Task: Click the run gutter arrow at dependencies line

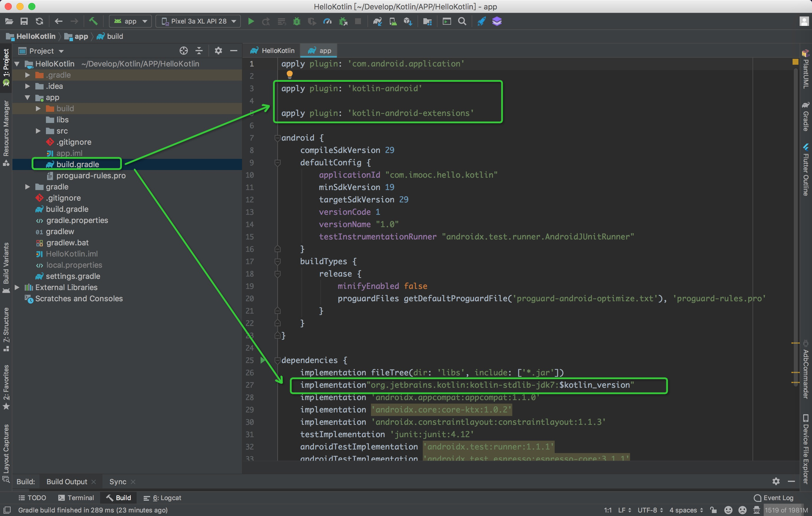Action: (x=263, y=360)
